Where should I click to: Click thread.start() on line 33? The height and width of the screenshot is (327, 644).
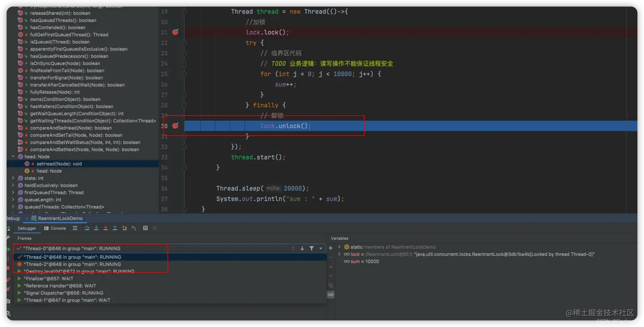click(x=258, y=157)
